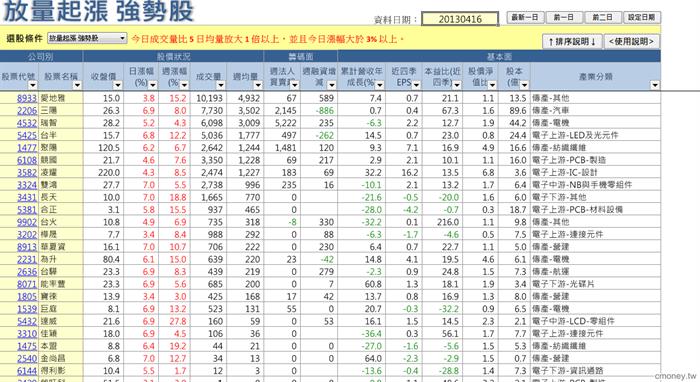Open stock code link 2206

27,111
